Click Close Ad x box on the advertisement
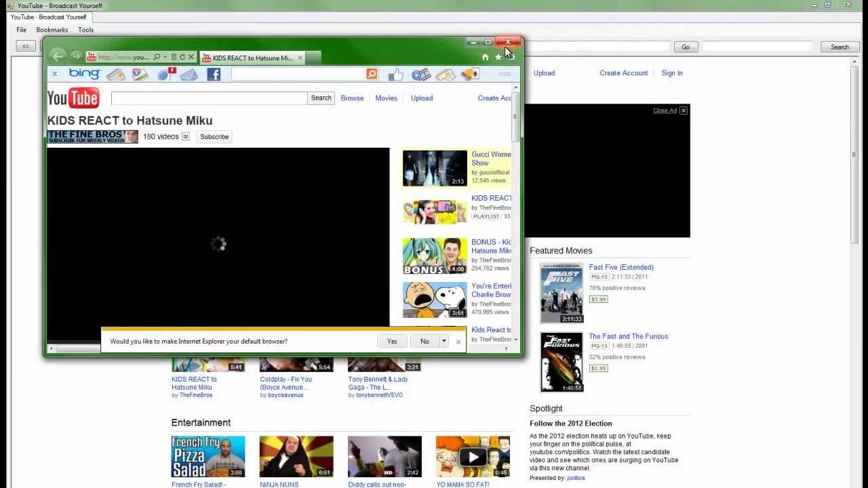 pos(684,110)
